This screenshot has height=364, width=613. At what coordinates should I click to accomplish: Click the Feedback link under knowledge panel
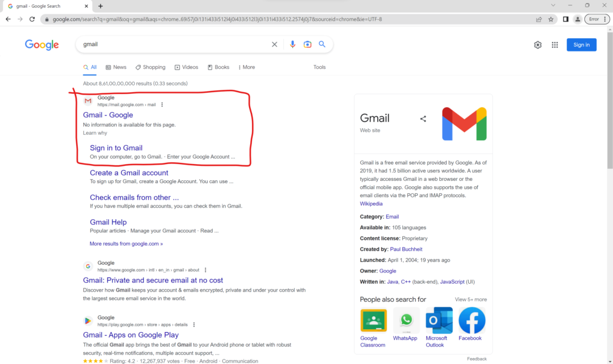tap(477, 359)
